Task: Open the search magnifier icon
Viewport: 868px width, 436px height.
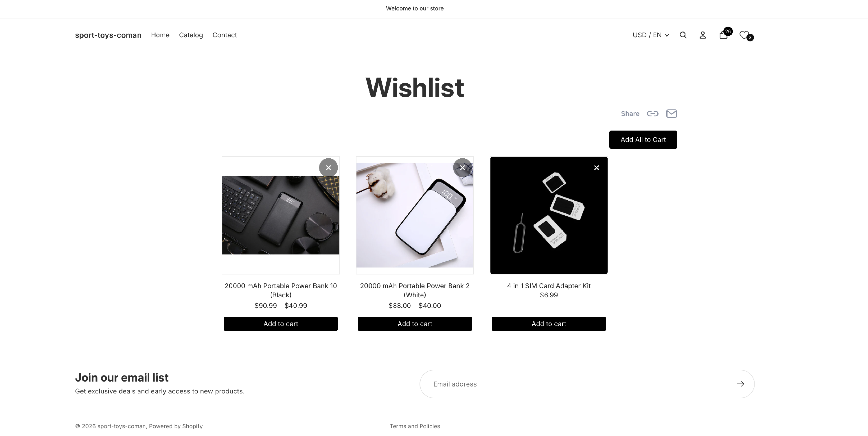Action: point(683,35)
